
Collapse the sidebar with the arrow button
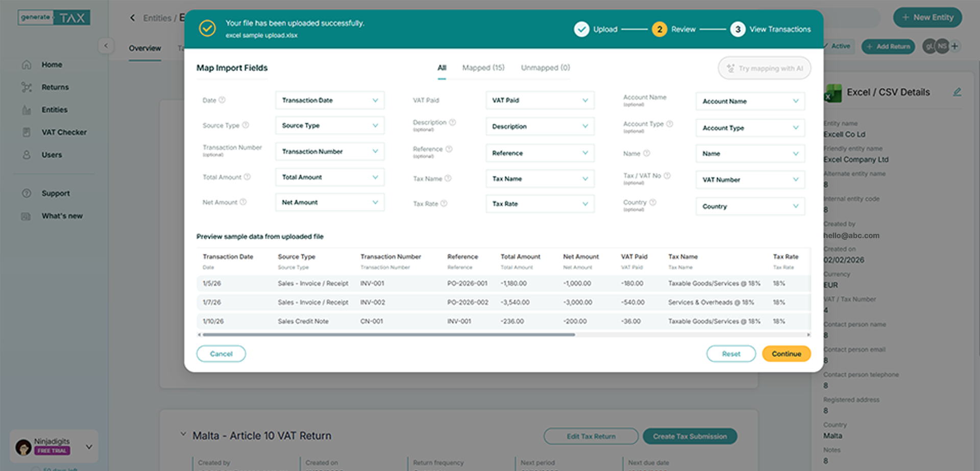click(106, 45)
